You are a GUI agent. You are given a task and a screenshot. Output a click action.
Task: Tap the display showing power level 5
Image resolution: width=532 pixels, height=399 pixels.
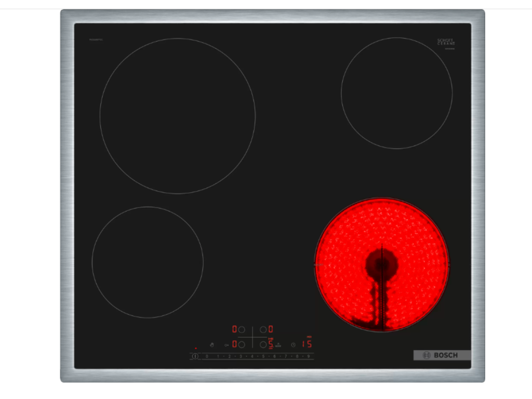(x=271, y=344)
